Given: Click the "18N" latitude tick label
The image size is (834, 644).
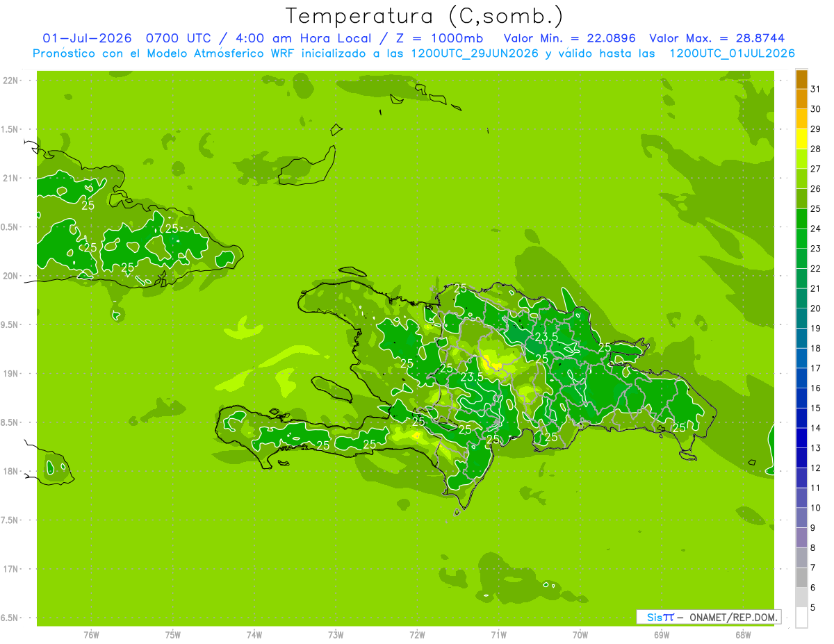Looking at the screenshot, I should click(x=10, y=471).
